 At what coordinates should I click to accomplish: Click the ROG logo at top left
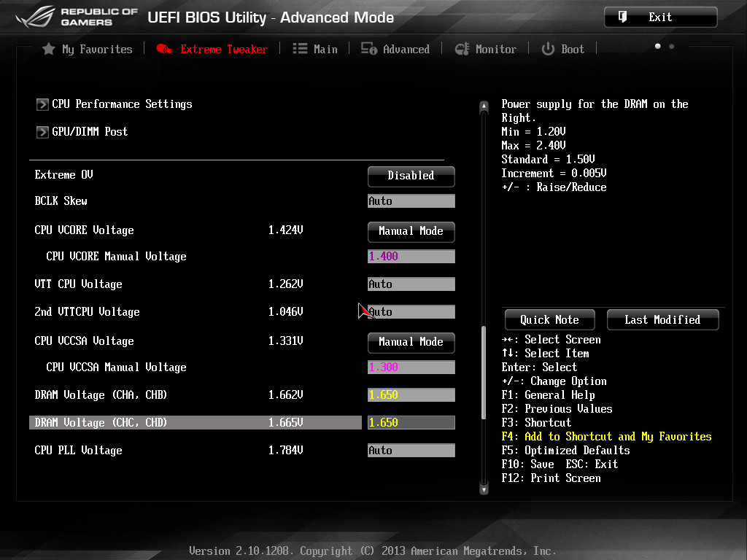coord(36,17)
